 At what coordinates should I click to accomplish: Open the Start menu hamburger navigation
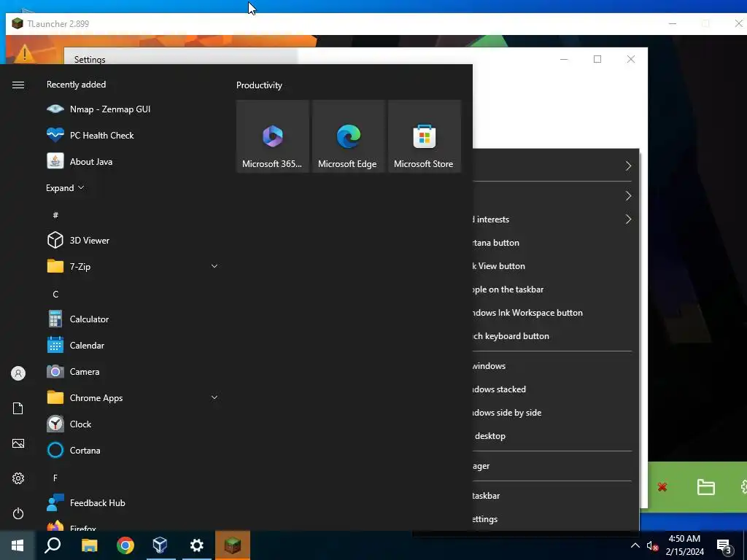[x=18, y=85]
